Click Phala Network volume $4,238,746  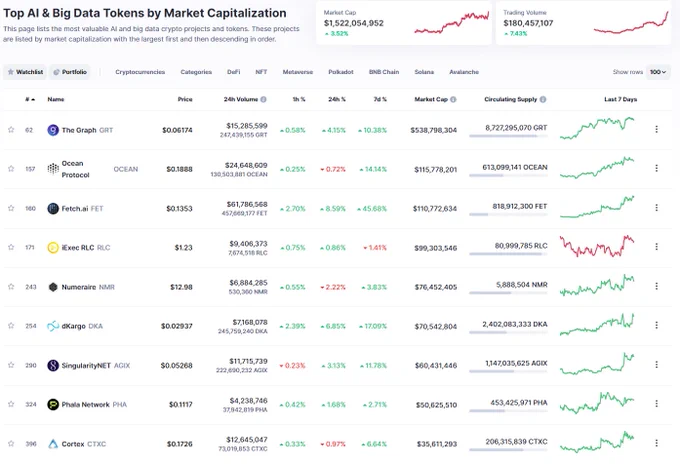248,401
